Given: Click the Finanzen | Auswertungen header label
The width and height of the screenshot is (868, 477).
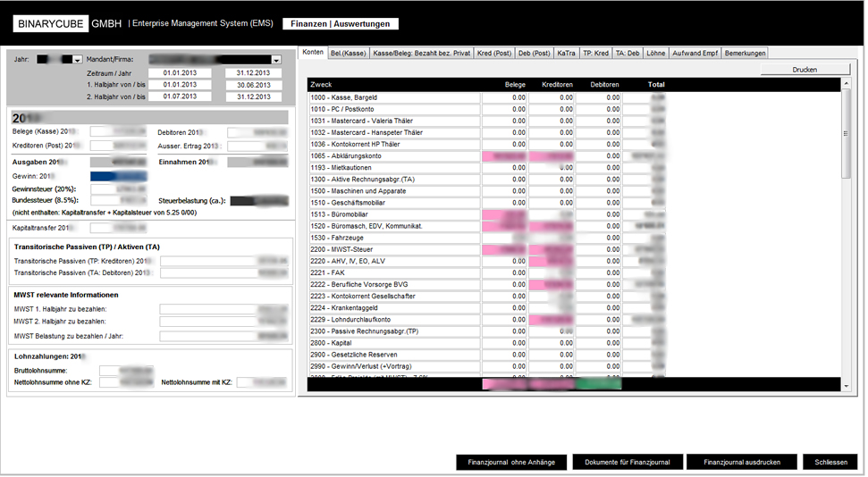Looking at the screenshot, I should click(x=340, y=24).
